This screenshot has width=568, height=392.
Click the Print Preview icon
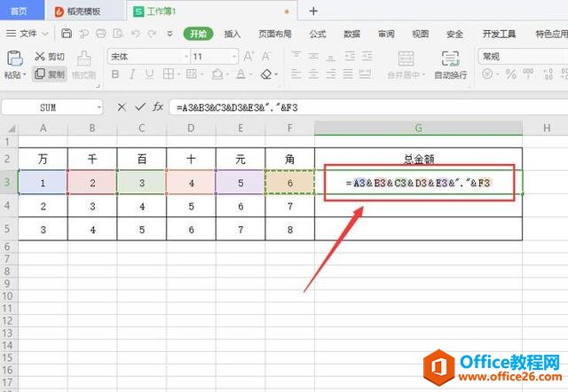pyautogui.click(x=118, y=34)
